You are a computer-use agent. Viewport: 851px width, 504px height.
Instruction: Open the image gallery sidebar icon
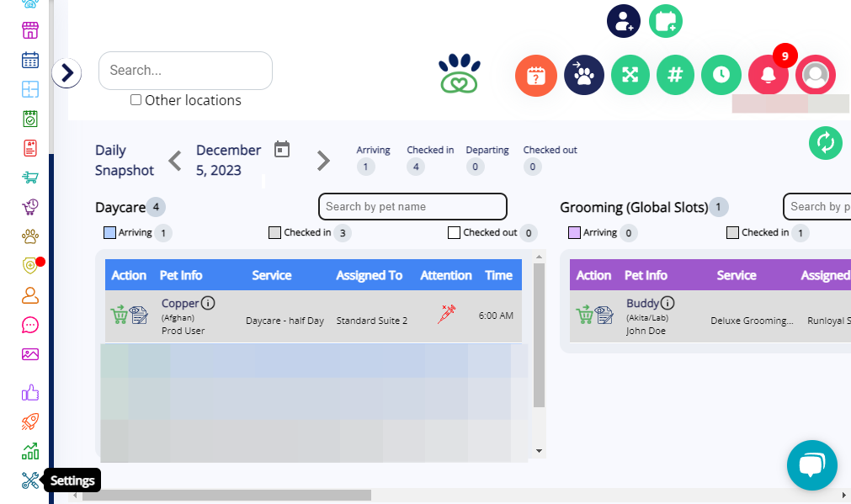tap(30, 354)
